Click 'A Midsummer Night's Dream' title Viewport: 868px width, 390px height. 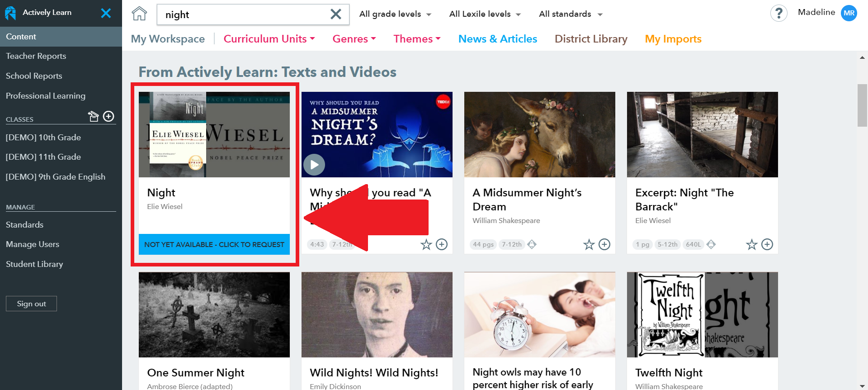coord(527,200)
